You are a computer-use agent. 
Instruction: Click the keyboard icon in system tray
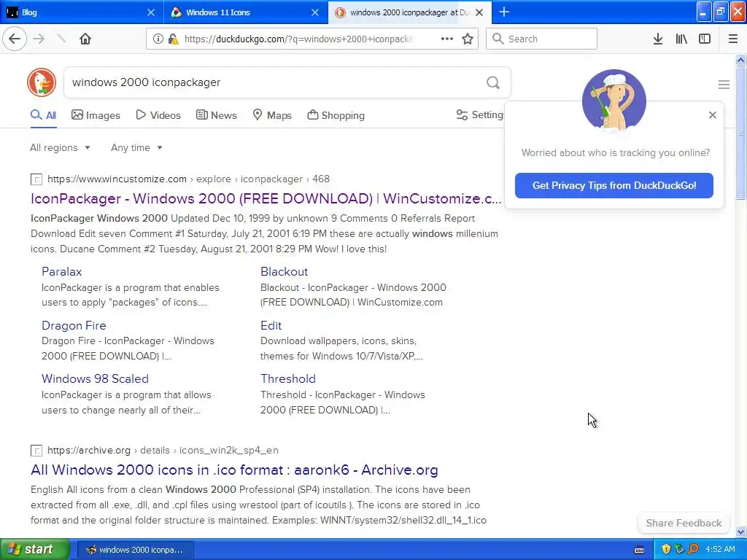639,550
